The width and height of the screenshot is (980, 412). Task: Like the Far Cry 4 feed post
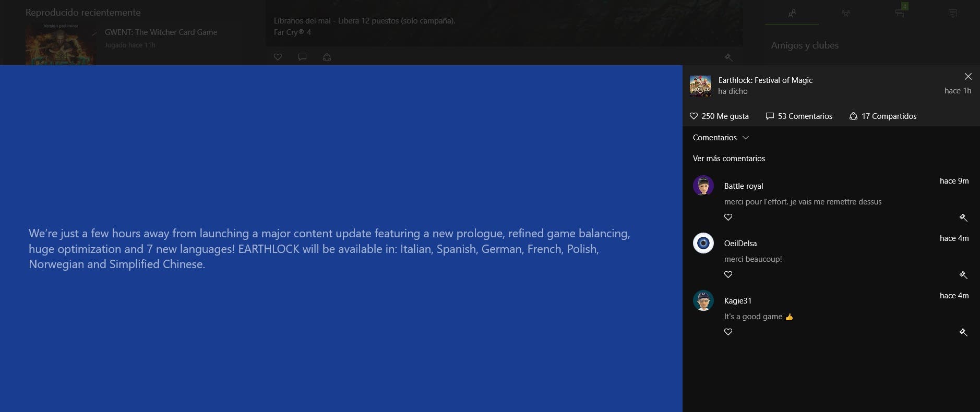(x=278, y=57)
